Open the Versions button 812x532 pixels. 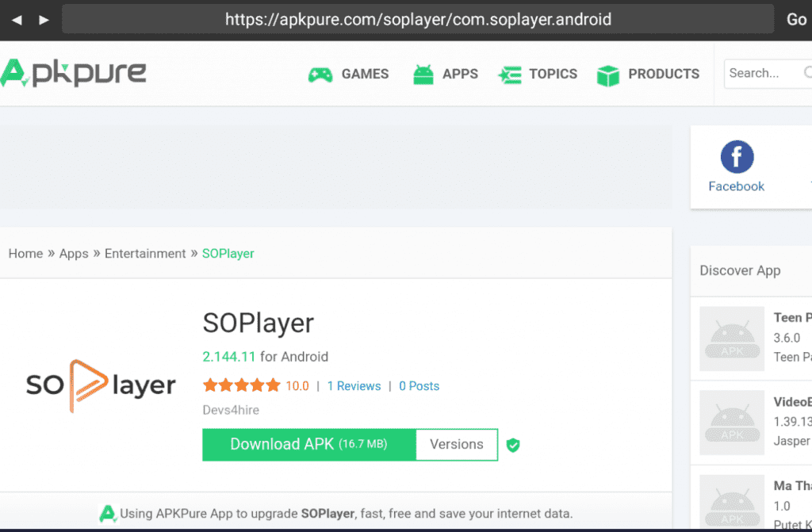pyautogui.click(x=457, y=445)
